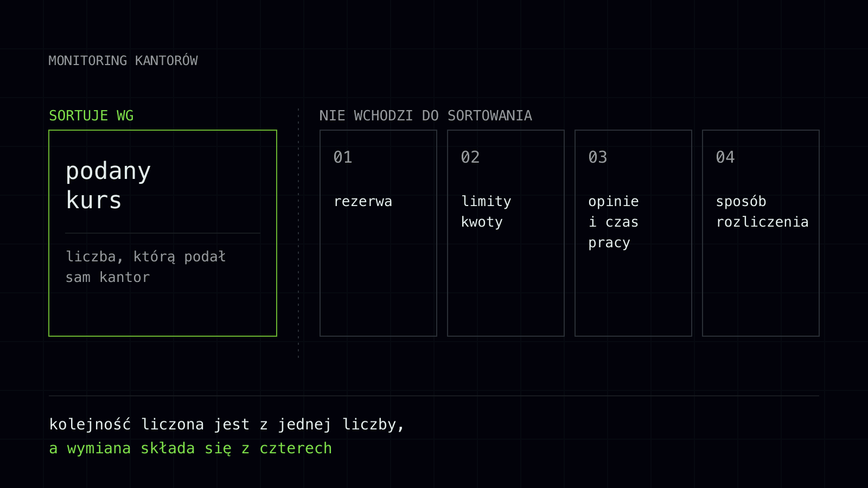Click the number '04' in fourth card
This screenshot has width=868, height=488.
pos(725,157)
